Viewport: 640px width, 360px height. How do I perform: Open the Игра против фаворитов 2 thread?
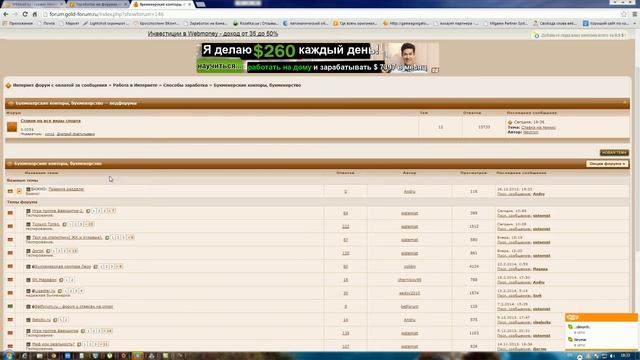(x=58, y=211)
